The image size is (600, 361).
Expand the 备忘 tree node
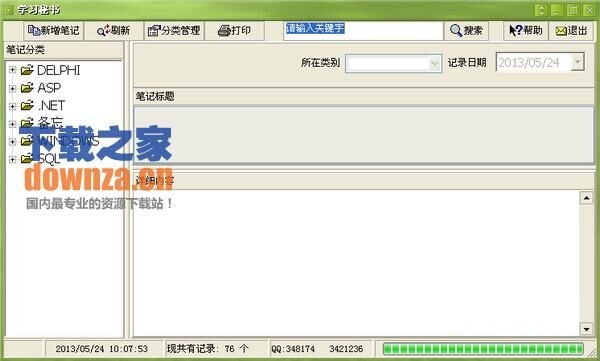coord(12,124)
